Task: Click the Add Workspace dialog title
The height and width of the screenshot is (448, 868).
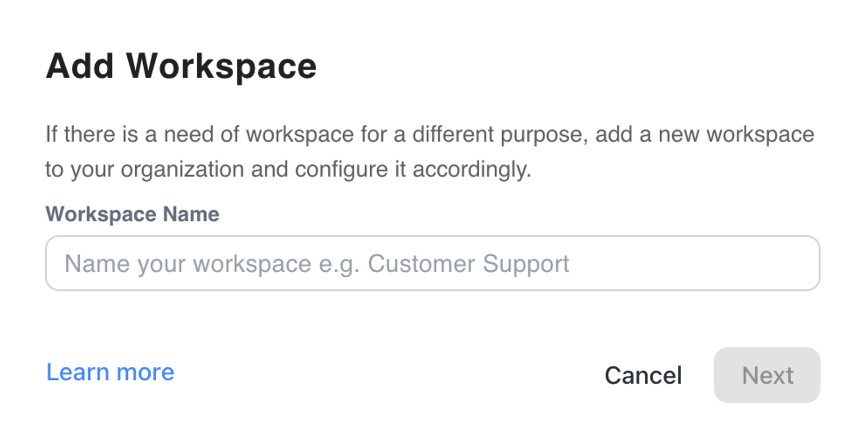Action: (x=181, y=66)
